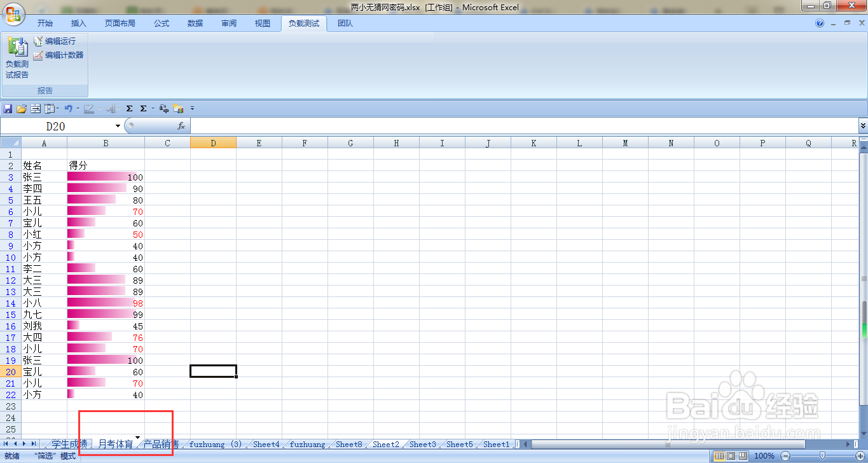Open the 公式 ribbon tab
Viewport: 868px width, 463px height.
(162, 24)
